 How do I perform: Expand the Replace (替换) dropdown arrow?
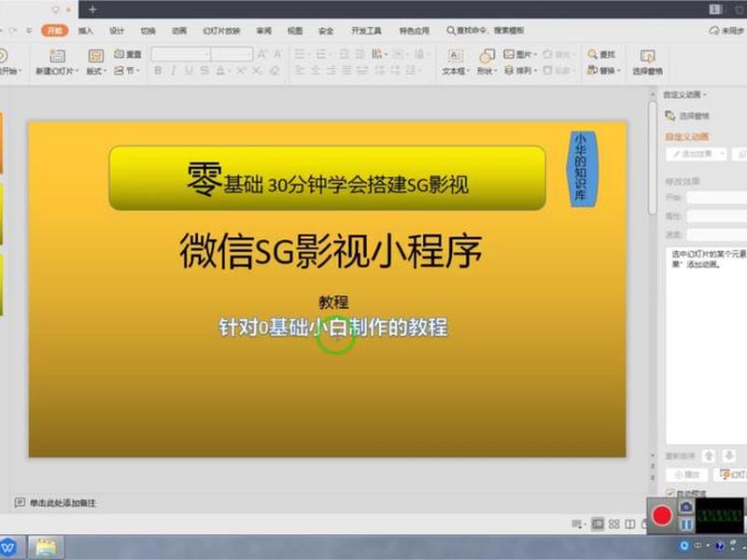click(618, 71)
